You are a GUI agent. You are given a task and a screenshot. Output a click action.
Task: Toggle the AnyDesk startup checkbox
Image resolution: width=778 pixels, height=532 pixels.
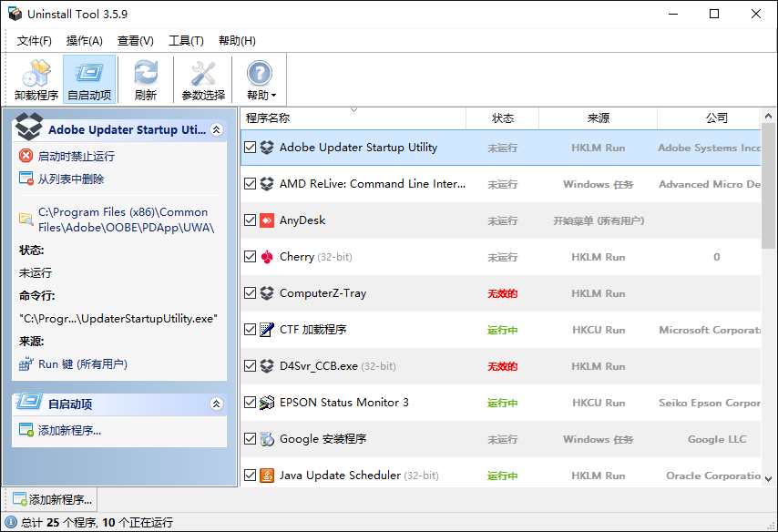(x=250, y=220)
